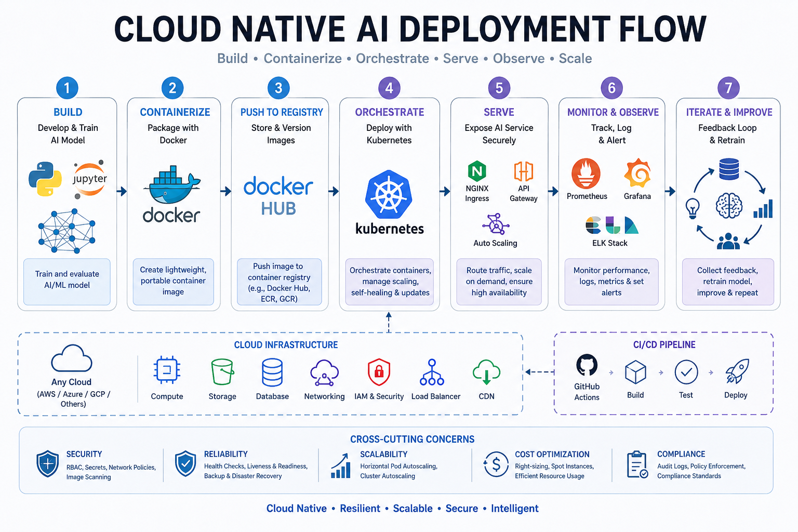The width and height of the screenshot is (798, 532).
Task: Click the Database cylinder icon in Cloud Infrastructure
Action: [x=272, y=373]
